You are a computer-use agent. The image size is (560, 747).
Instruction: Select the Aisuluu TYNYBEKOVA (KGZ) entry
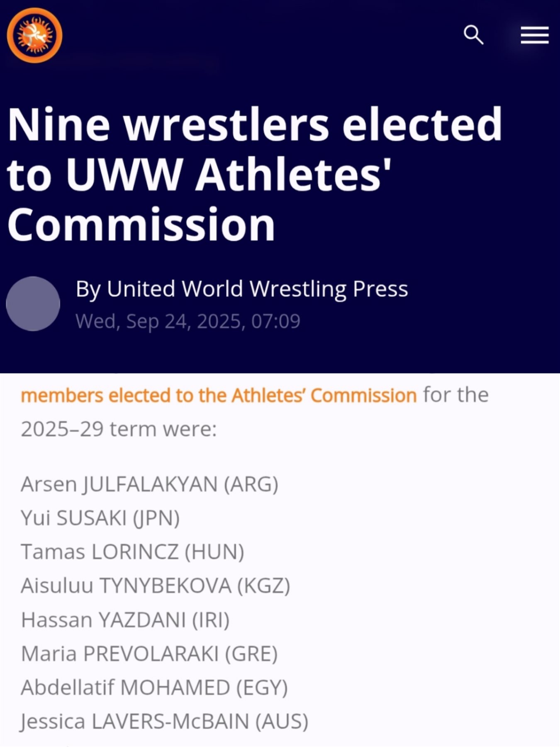click(155, 586)
